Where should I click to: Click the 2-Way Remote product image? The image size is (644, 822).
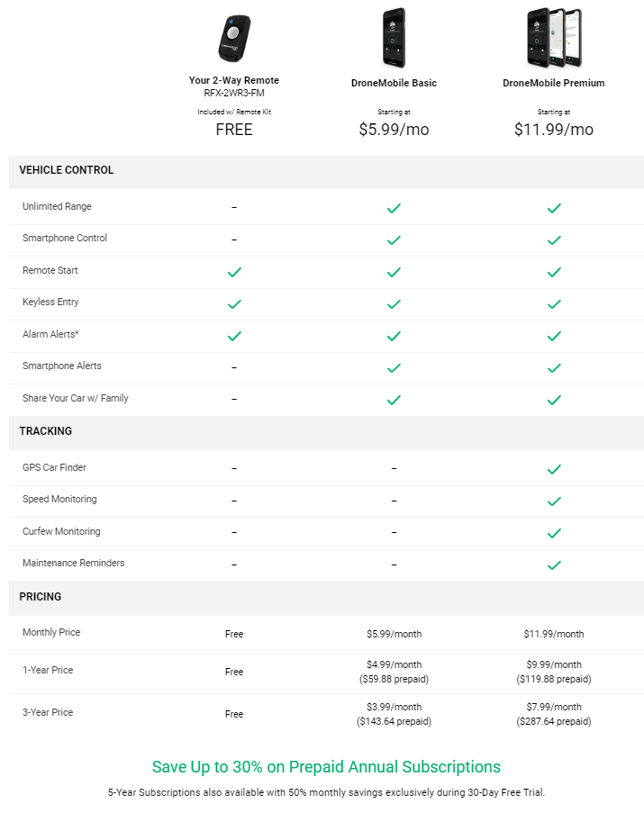tap(234, 39)
